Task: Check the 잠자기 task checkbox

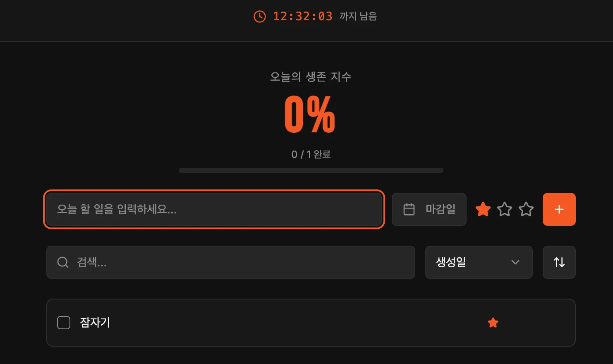Action: (x=64, y=323)
